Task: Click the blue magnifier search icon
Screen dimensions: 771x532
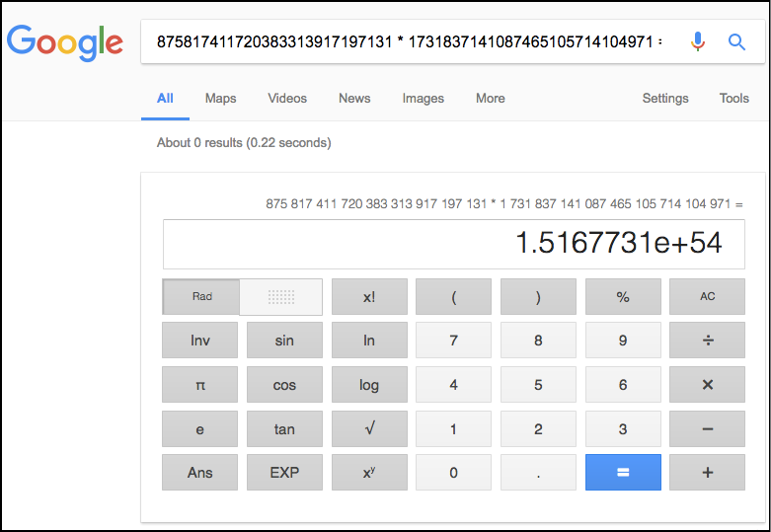Action: (x=736, y=41)
